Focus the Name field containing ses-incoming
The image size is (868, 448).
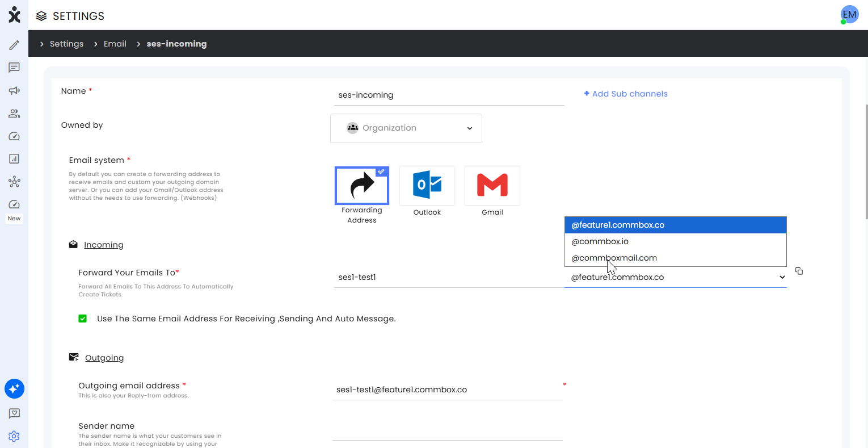[449, 95]
